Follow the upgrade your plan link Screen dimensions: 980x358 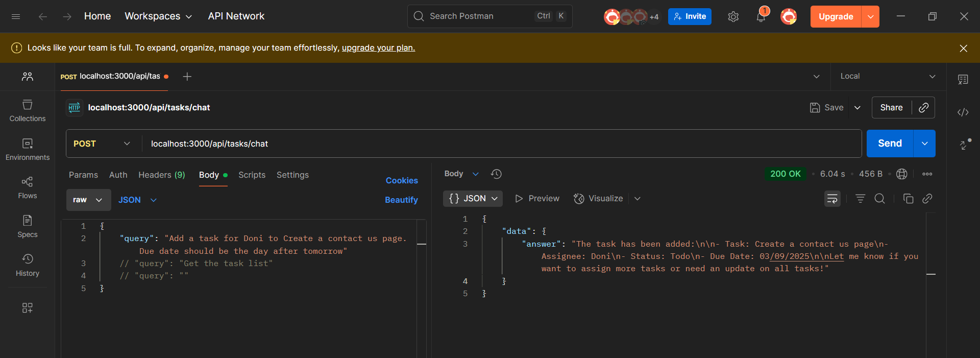point(378,47)
